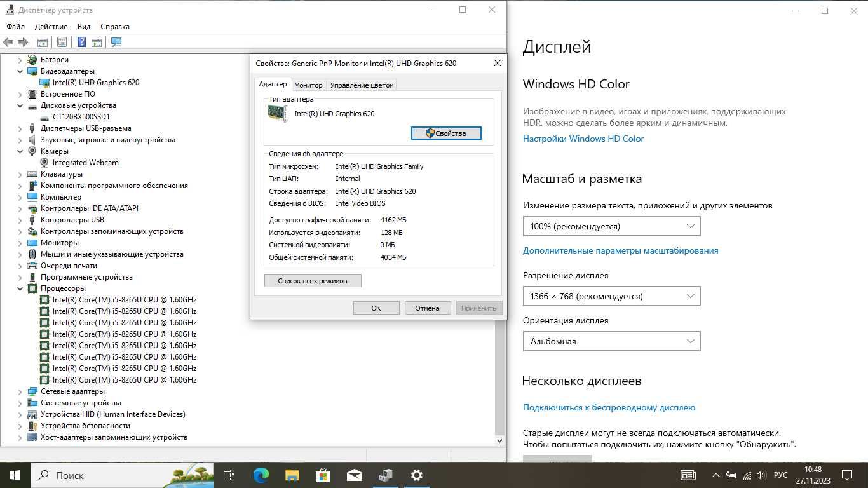This screenshot has width=868, height=488.
Task: Collapse the Видеоадаптеры tree node
Action: click(x=20, y=71)
